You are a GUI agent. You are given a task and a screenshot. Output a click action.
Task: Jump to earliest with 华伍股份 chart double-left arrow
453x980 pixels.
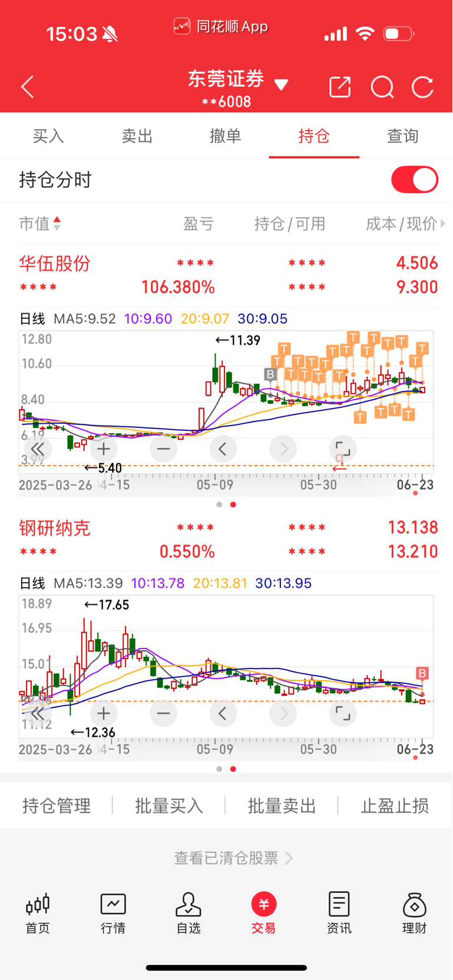pos(39,449)
